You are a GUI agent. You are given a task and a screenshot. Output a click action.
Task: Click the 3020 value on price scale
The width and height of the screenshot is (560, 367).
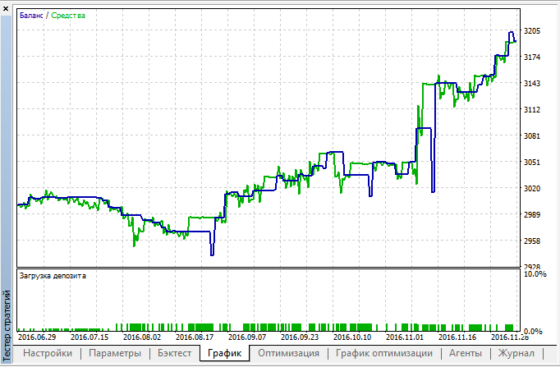(x=532, y=188)
